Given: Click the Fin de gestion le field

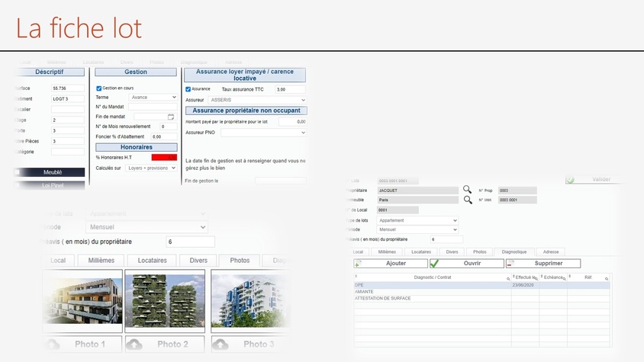Looking at the screenshot, I should 281,181.
